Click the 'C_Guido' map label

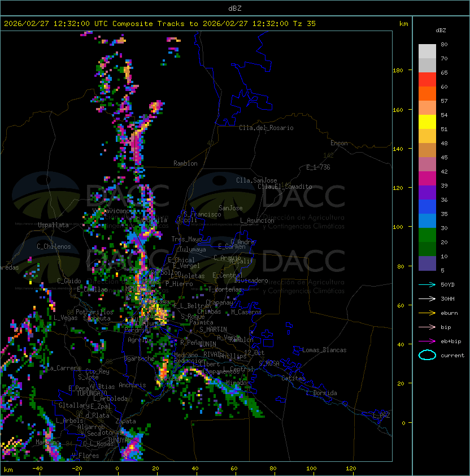tap(69, 281)
